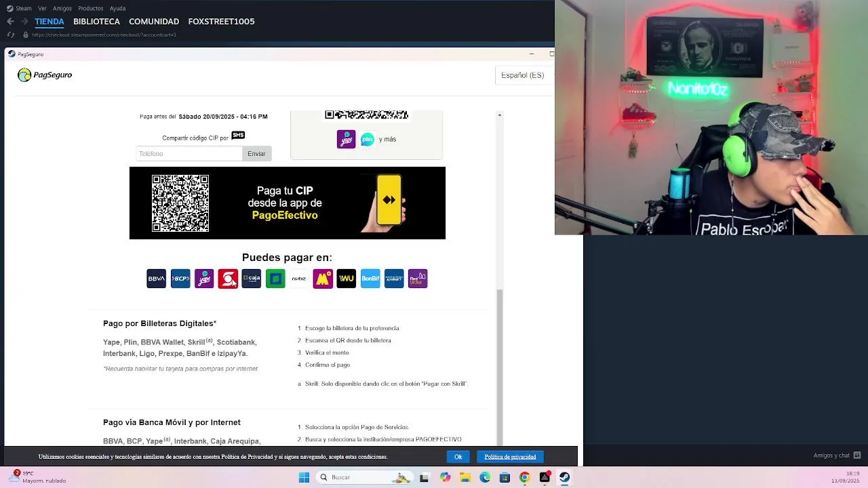The height and width of the screenshot is (488, 868).
Task: Click the Red Digital payment logo
Action: coord(418,279)
